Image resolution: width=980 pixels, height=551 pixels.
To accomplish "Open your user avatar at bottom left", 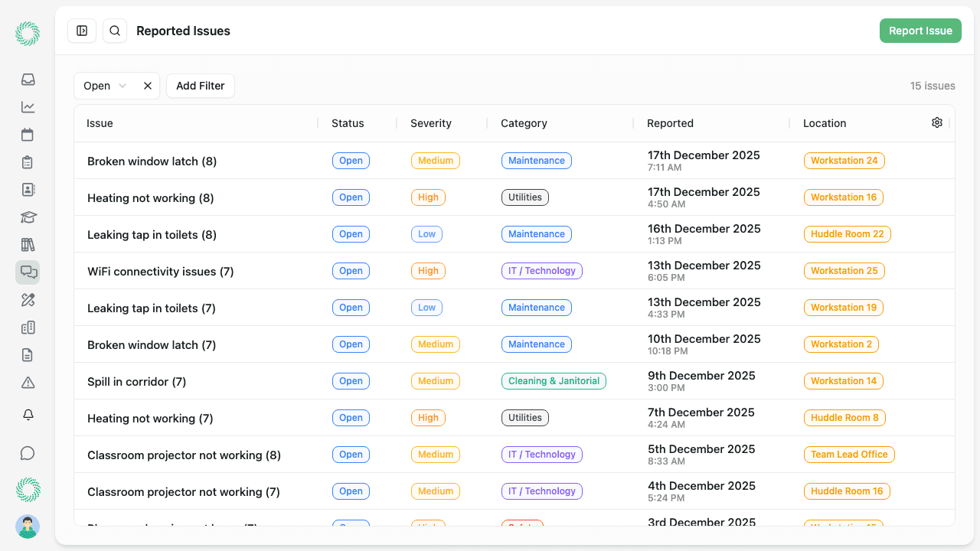I will point(28,527).
